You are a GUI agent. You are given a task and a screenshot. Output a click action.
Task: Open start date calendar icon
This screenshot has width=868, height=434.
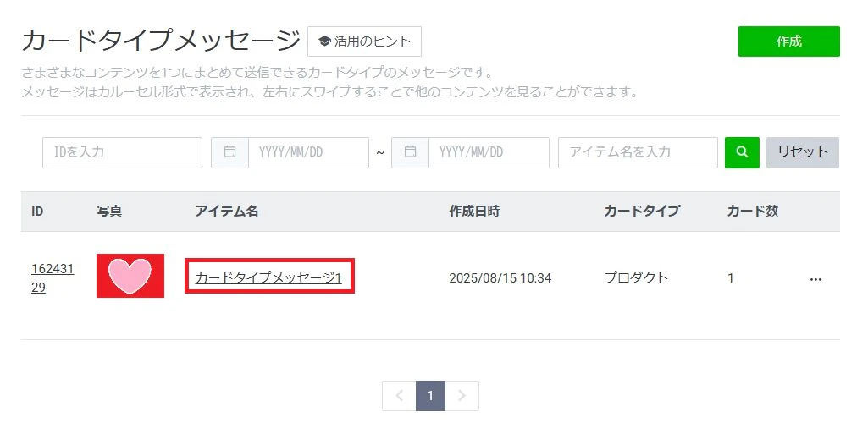click(229, 152)
